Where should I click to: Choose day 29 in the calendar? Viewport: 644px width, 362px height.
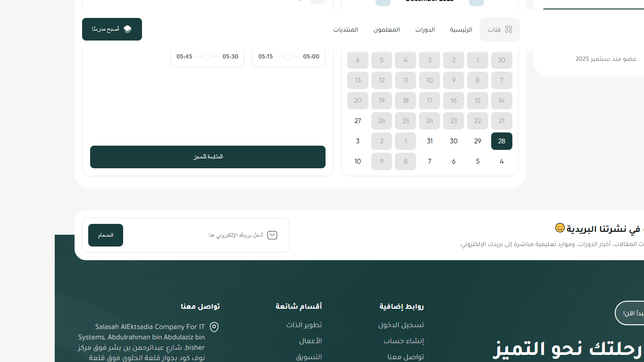[477, 141]
